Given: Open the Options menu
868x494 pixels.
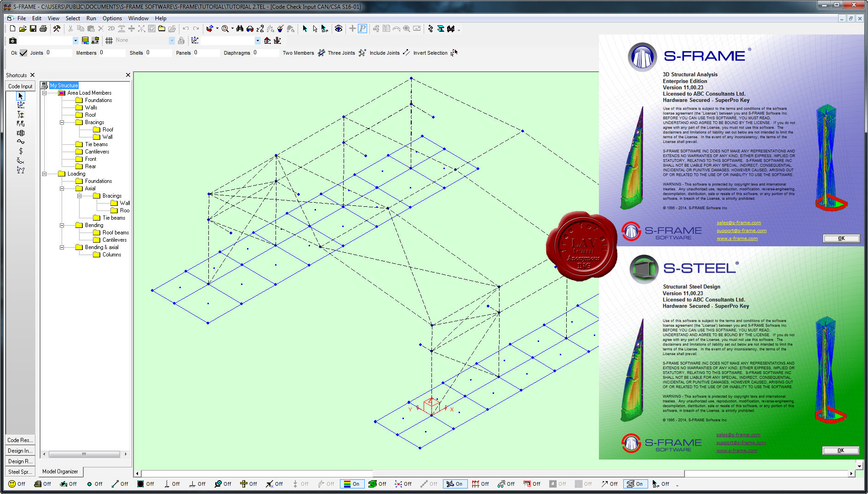Looking at the screenshot, I should click(x=112, y=18).
